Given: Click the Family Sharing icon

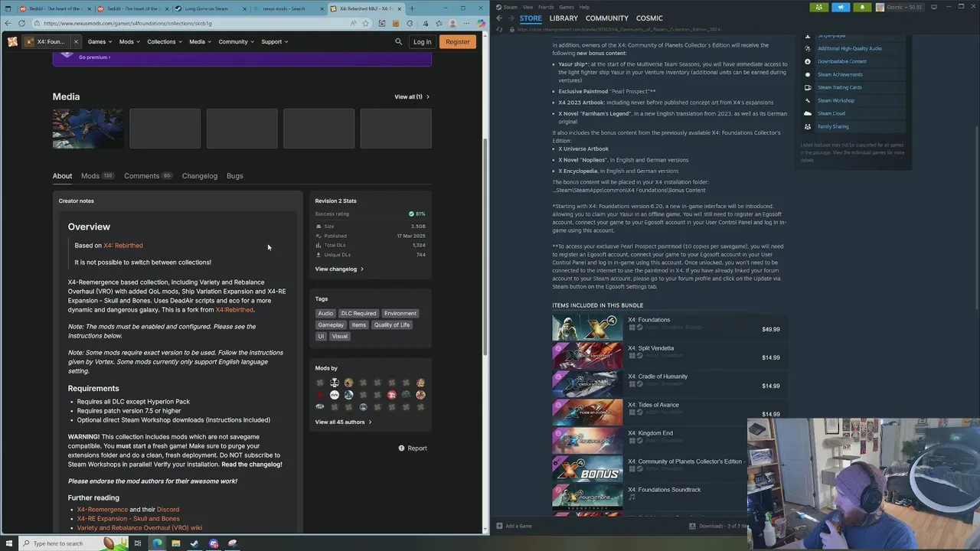Looking at the screenshot, I should click(x=808, y=126).
